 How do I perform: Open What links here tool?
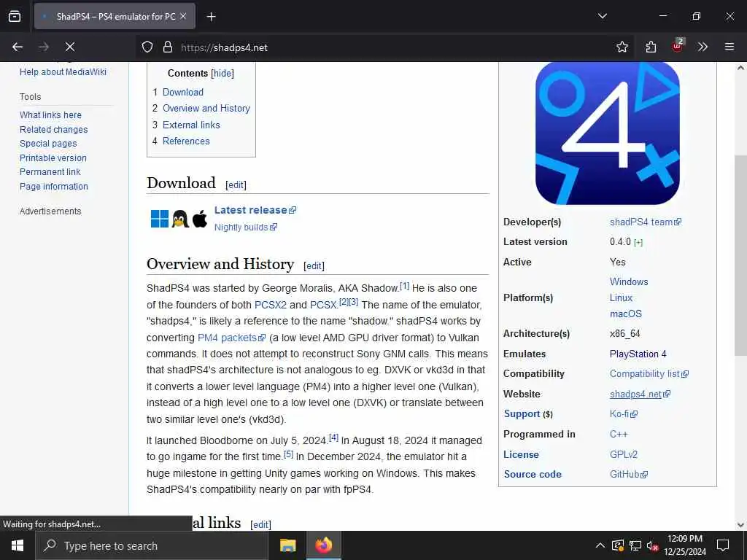point(50,114)
